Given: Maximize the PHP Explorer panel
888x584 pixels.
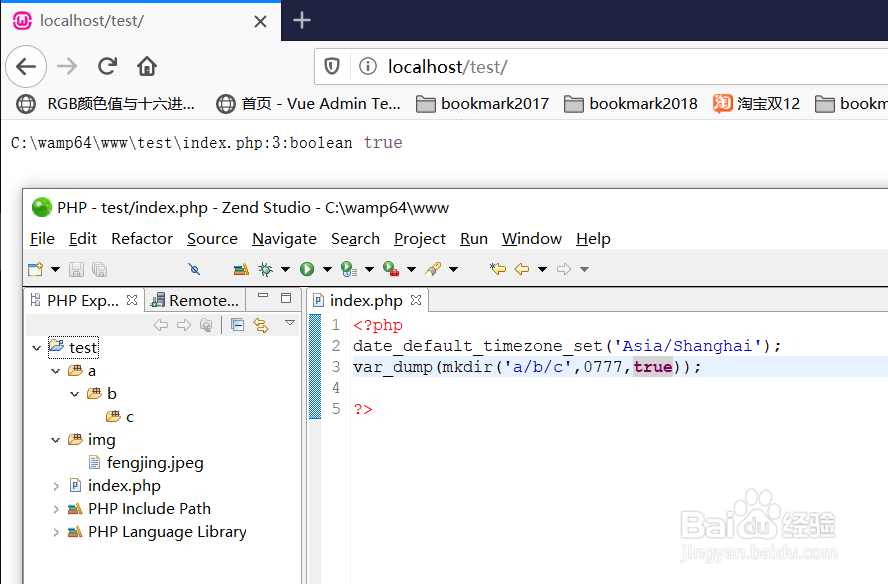Looking at the screenshot, I should (286, 297).
